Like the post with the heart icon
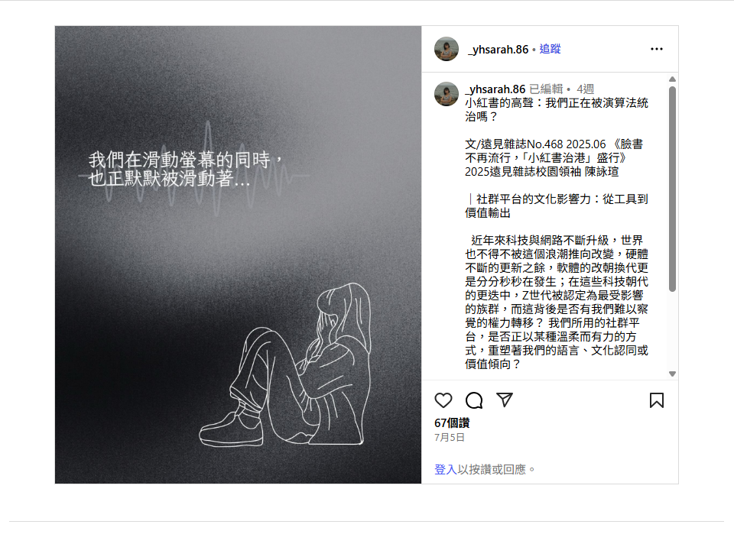The width and height of the screenshot is (734, 560). pos(443,400)
